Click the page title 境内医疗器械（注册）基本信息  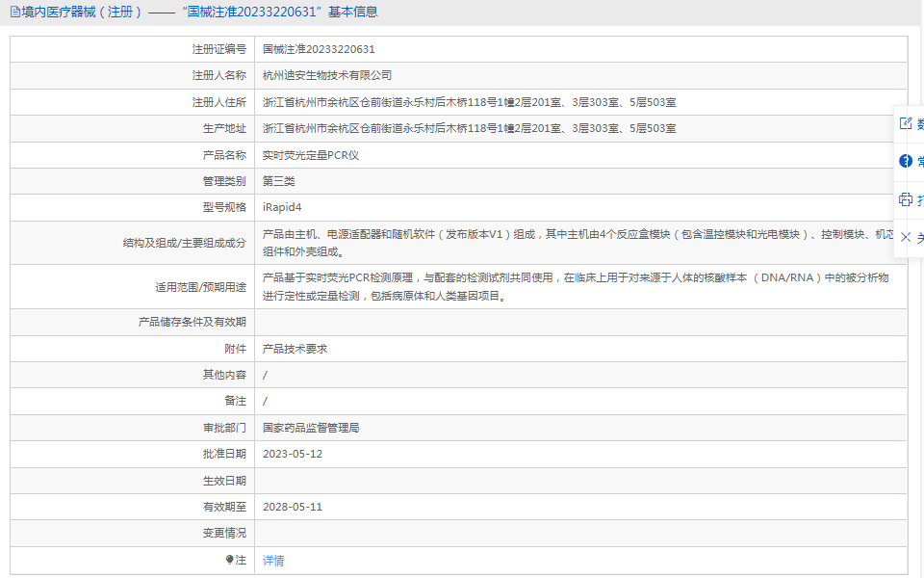pos(200,12)
